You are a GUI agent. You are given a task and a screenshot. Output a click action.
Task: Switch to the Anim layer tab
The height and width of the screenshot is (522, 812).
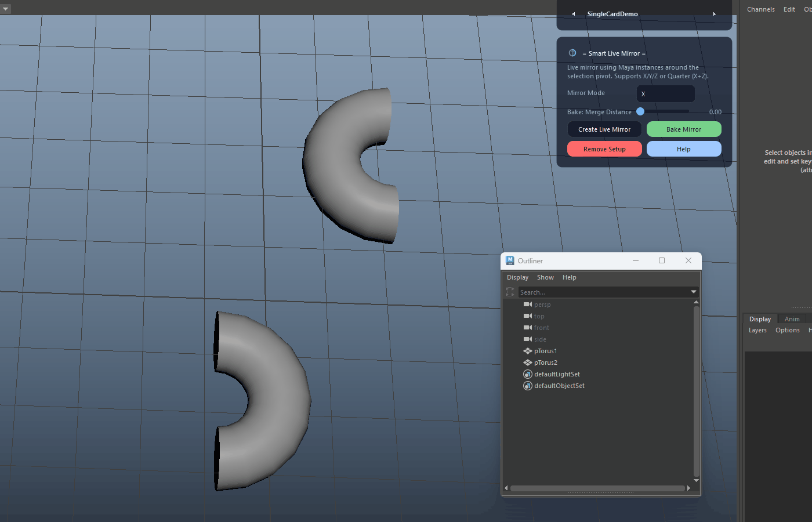pos(792,319)
